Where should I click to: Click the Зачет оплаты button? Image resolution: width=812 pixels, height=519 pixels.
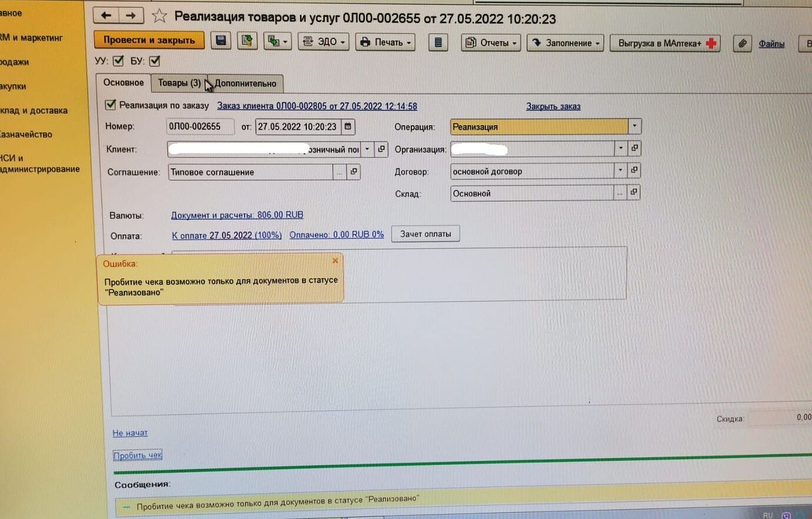[x=425, y=234]
